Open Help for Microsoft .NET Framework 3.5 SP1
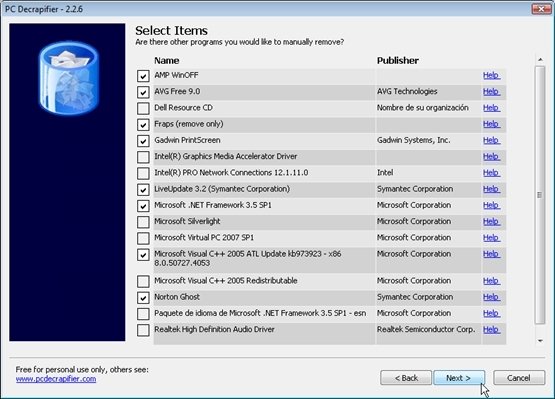This screenshot has height=399, width=555. coord(491,205)
